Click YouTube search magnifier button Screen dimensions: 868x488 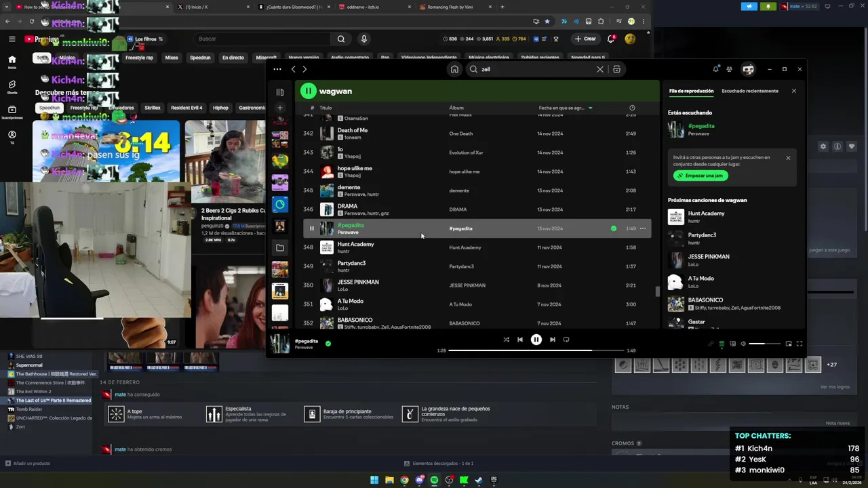coord(341,39)
